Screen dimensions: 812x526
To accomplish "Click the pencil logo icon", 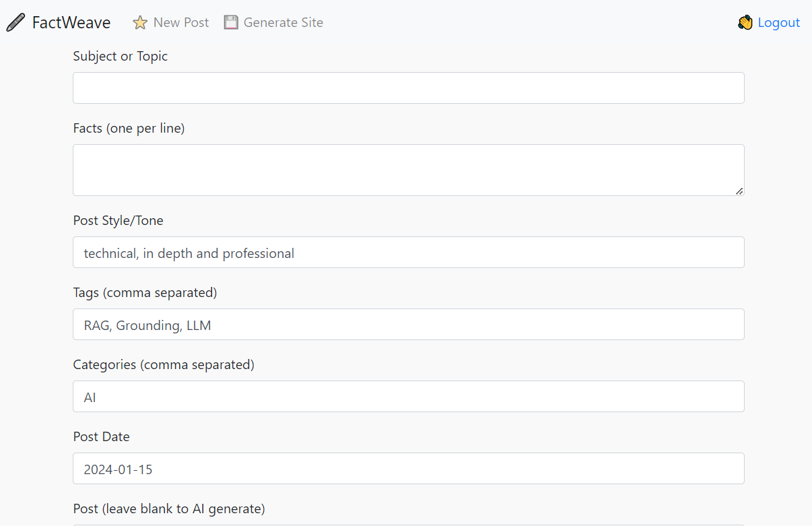I will 15,22.
